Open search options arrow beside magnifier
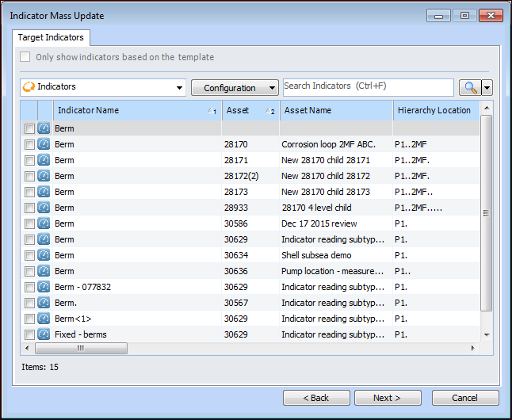The height and width of the screenshot is (420, 512). (x=487, y=88)
